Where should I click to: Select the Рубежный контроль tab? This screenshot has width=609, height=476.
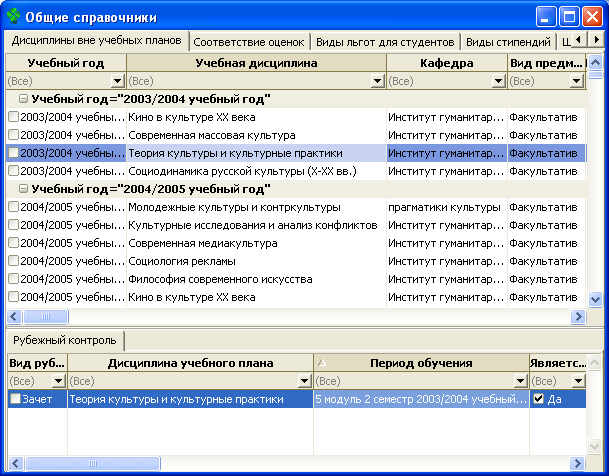coord(65,340)
